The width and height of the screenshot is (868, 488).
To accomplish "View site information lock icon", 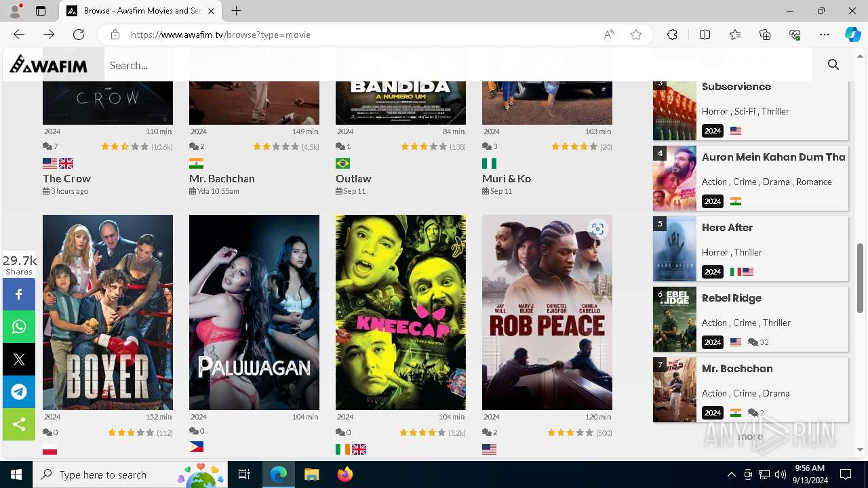I will click(115, 35).
